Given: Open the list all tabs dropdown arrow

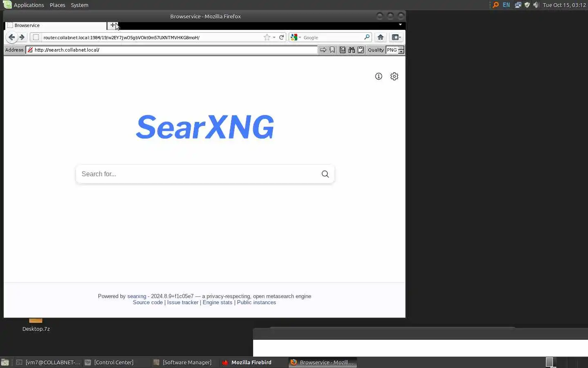Looking at the screenshot, I should [400, 25].
